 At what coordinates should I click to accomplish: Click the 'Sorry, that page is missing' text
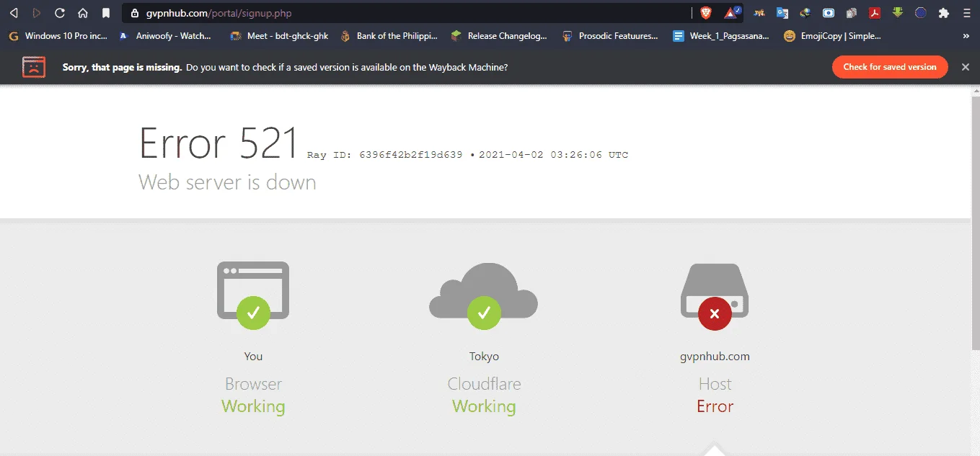pos(121,67)
